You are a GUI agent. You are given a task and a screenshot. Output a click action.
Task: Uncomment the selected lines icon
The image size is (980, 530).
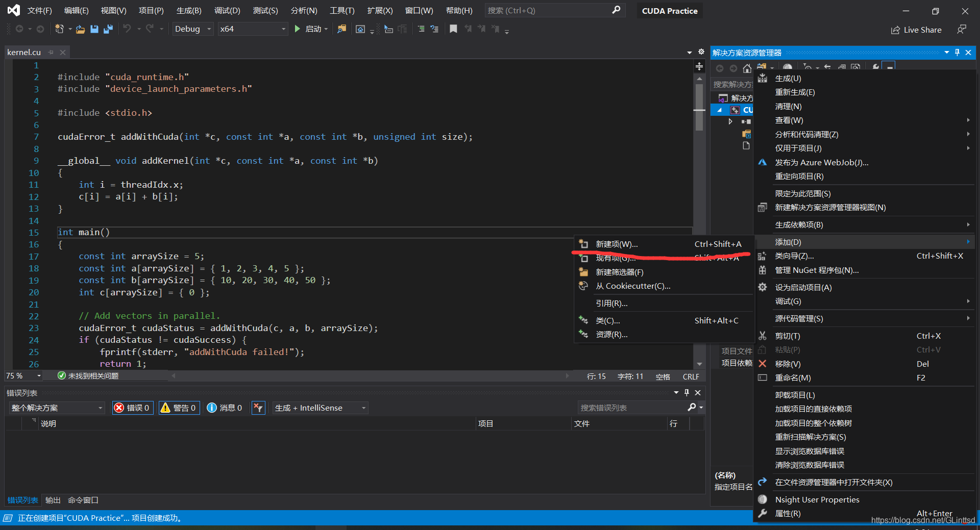point(434,29)
